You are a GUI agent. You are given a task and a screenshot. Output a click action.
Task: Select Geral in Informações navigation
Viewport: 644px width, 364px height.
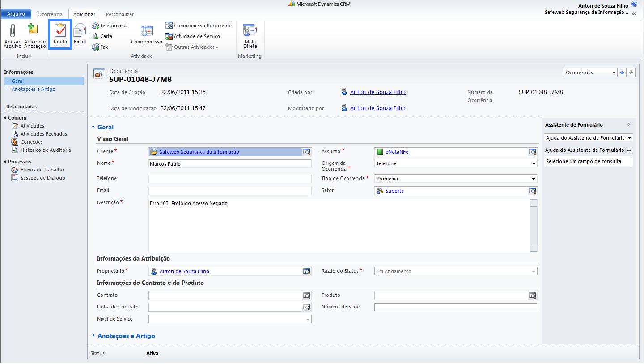coord(44,81)
